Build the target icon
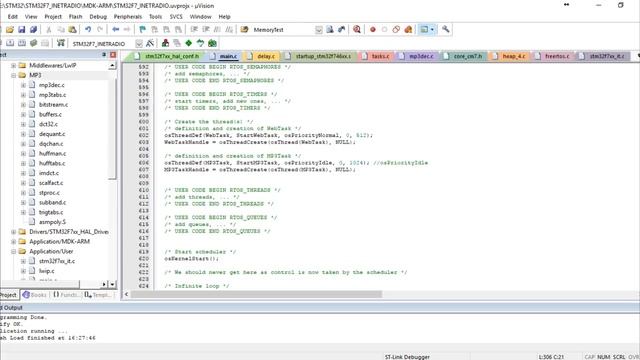 tap(10, 43)
